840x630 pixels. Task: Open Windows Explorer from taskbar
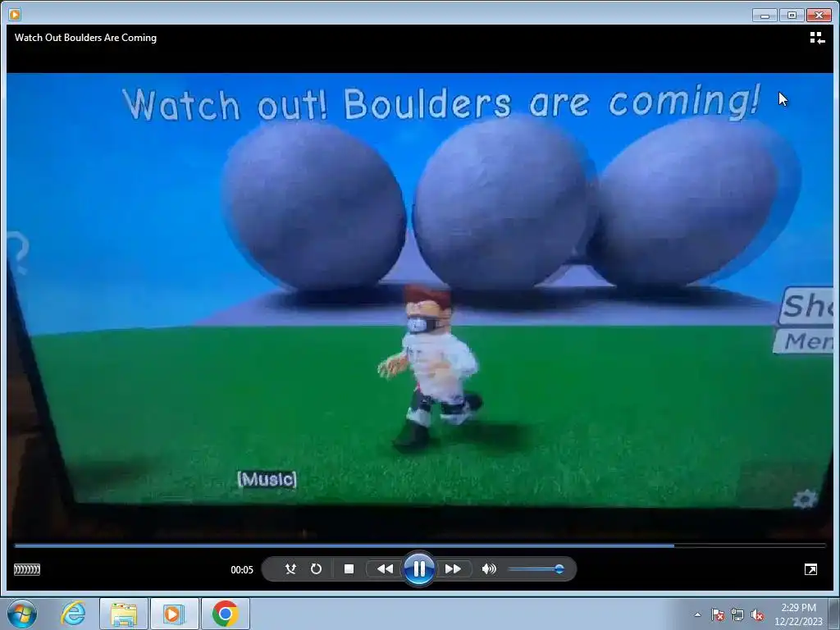coord(124,614)
